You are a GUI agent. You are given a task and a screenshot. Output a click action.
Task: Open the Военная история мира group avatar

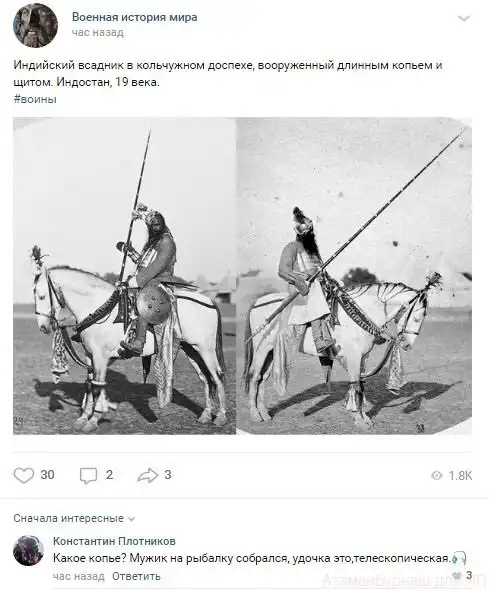coord(35,25)
